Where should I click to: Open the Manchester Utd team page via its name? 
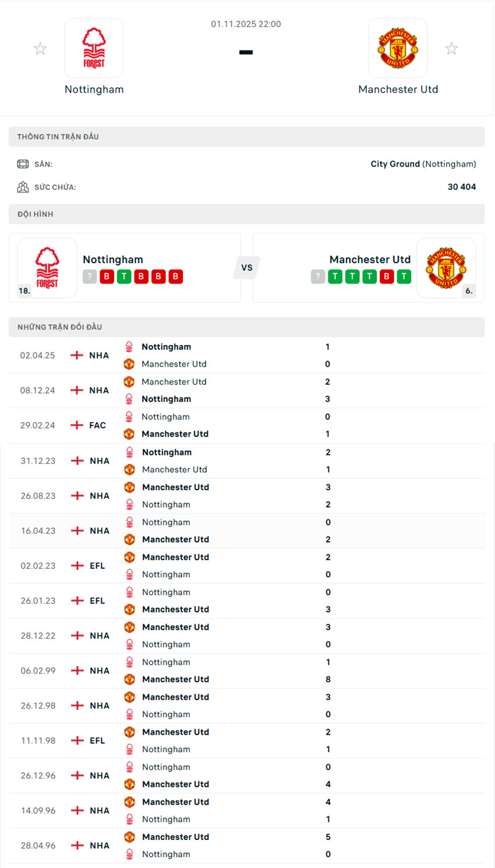click(398, 89)
